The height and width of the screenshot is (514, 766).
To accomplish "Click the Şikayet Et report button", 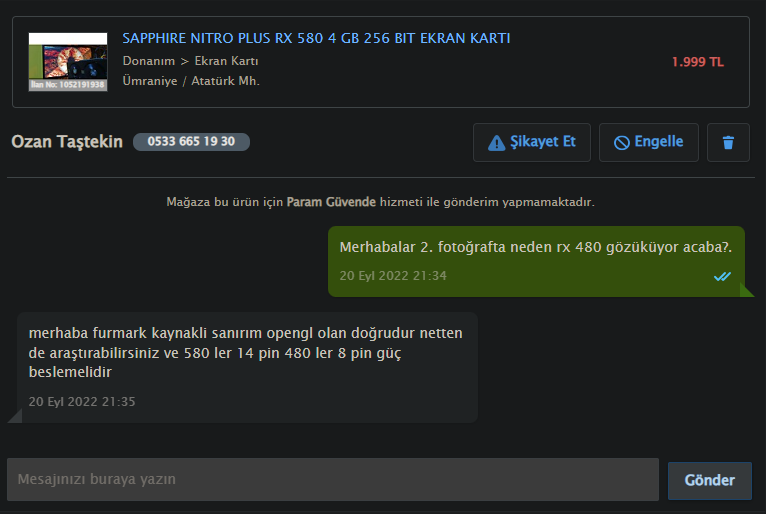I will (532, 142).
